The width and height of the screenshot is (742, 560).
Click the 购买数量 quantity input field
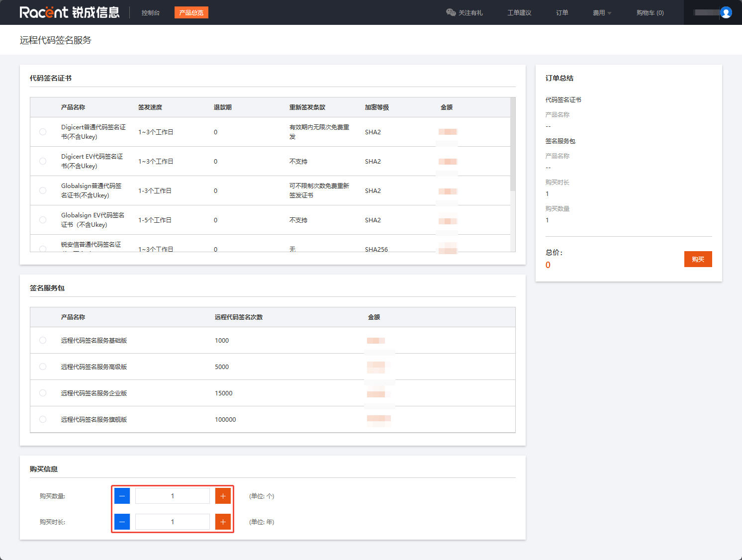pyautogui.click(x=173, y=496)
